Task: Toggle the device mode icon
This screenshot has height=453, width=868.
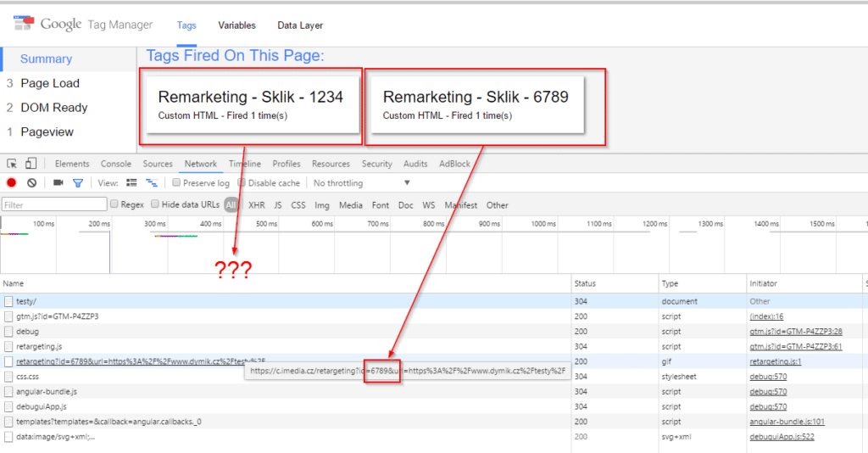Action: 31,164
